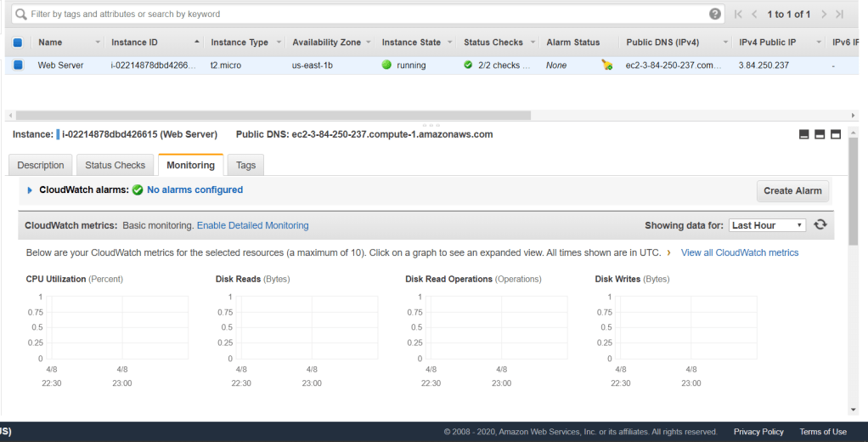
Task: Click the add alarm bell icon
Action: click(x=606, y=65)
